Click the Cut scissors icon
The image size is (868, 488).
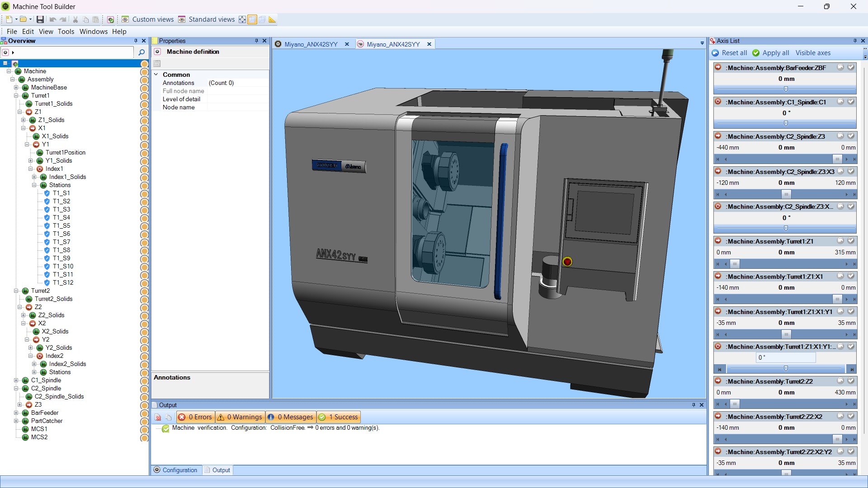click(75, 19)
